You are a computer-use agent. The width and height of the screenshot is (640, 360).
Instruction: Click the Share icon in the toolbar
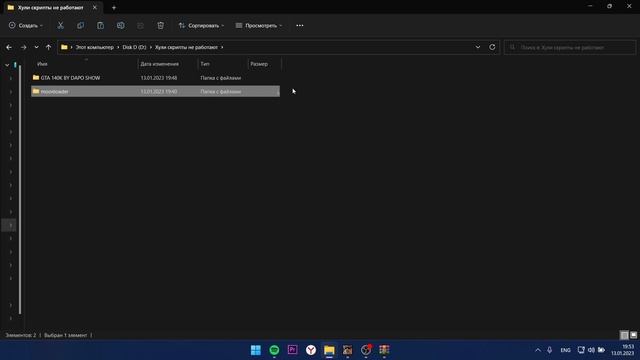click(140, 25)
